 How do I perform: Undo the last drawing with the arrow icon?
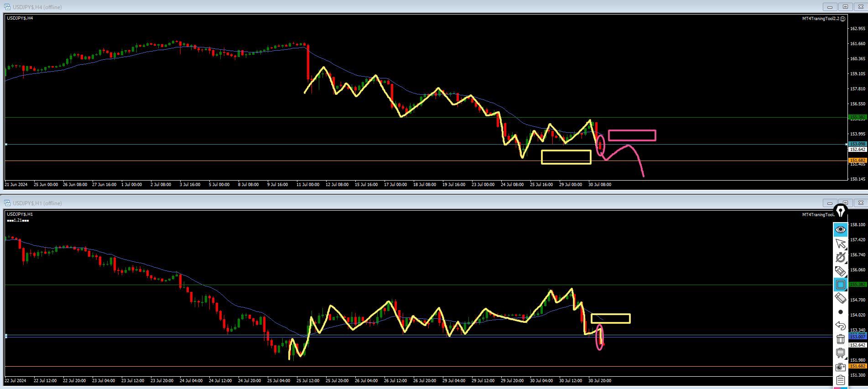(840, 326)
